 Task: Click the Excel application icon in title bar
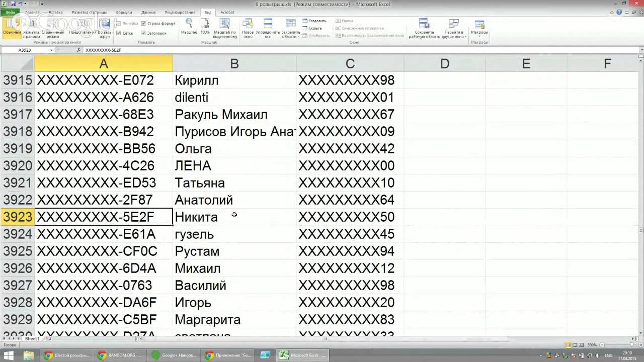4,4
